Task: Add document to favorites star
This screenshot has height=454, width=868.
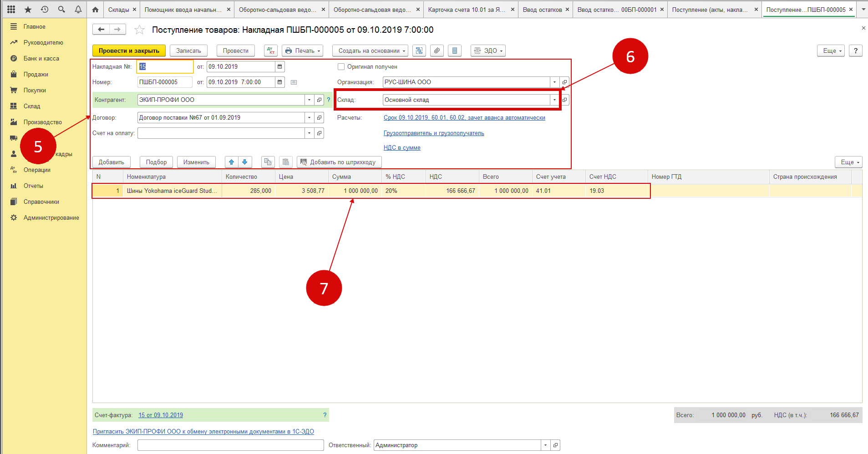Action: [139, 30]
